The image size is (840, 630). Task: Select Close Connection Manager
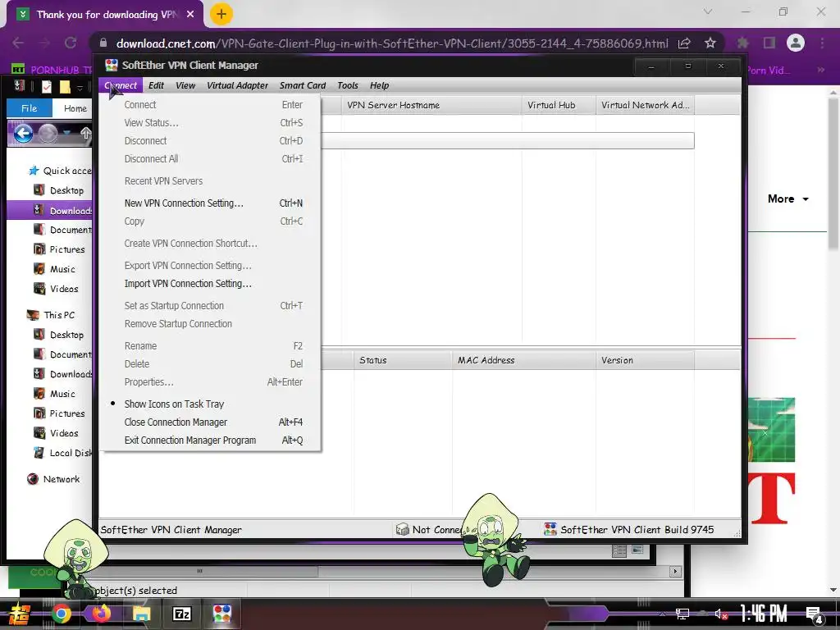click(x=176, y=422)
